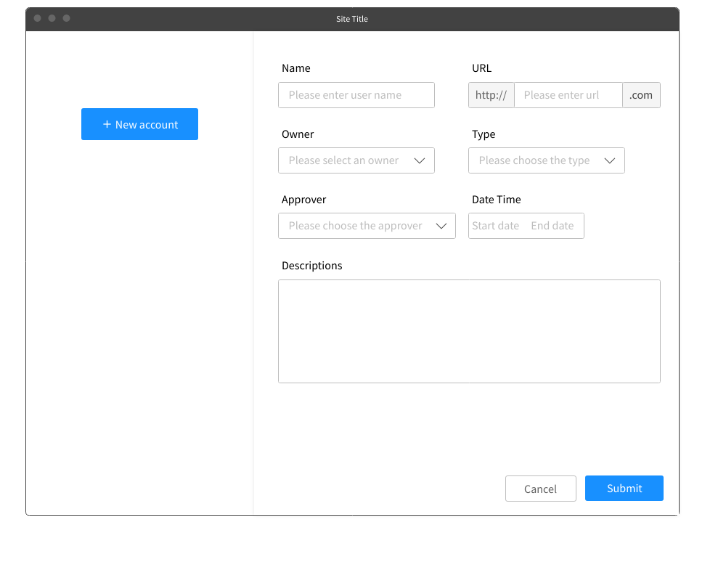Click the Owner dropdown chevron
This screenshot has width=726, height=588.
(420, 160)
